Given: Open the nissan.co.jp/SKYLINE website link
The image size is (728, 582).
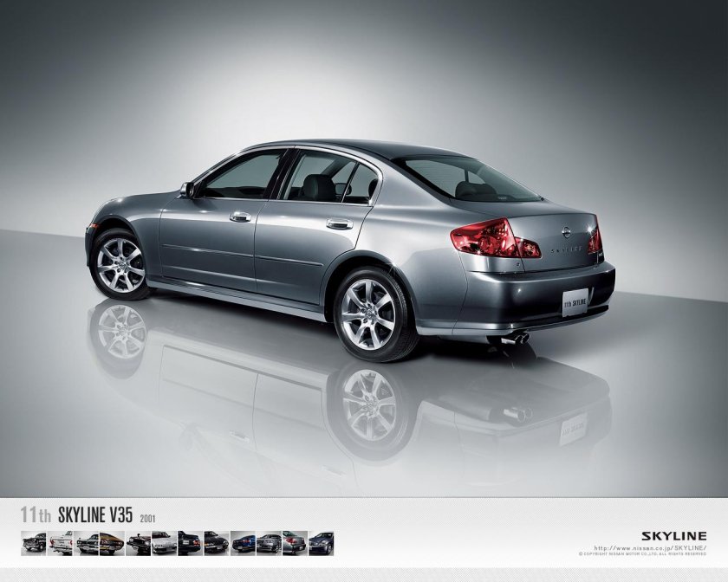Looking at the screenshot, I should coord(650,547).
